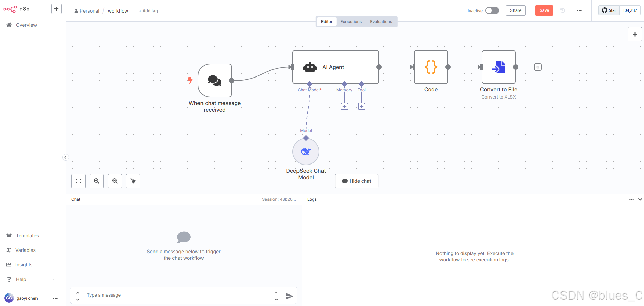
Task: Select the DeepSeek Chat Model node
Action: coord(306,152)
